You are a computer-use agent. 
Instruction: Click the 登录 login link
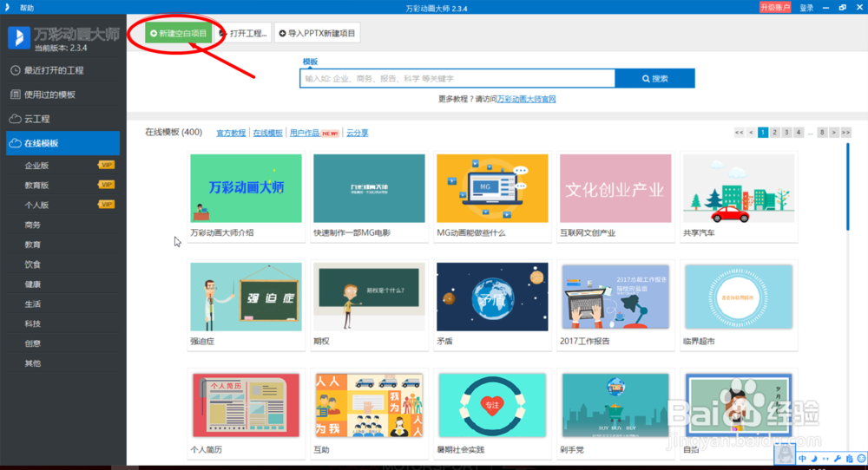point(806,8)
